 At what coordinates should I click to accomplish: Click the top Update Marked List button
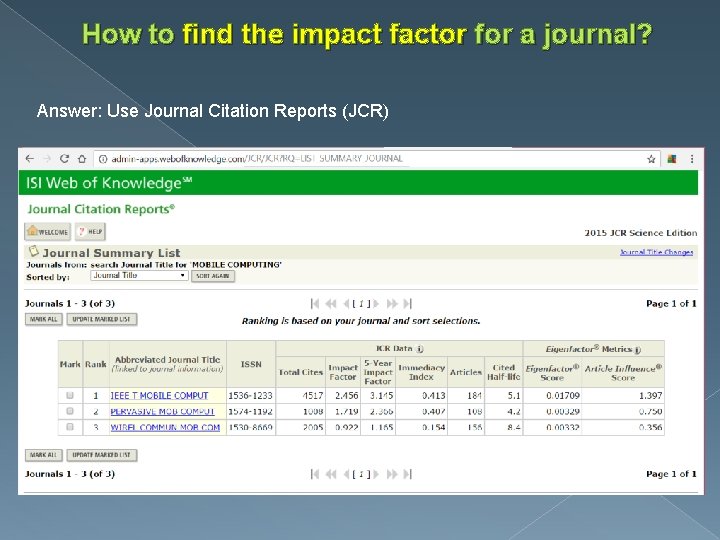tap(101, 319)
